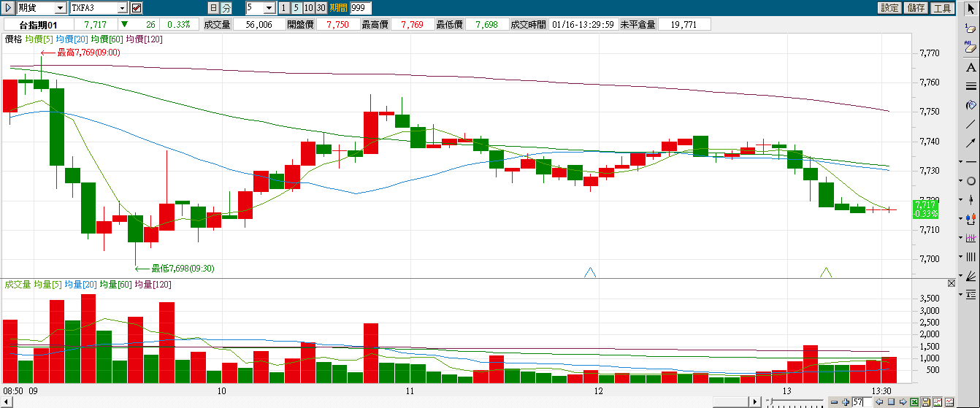Open the TXFA3 symbol dropdown
The height and width of the screenshot is (408, 980).
[x=122, y=8]
